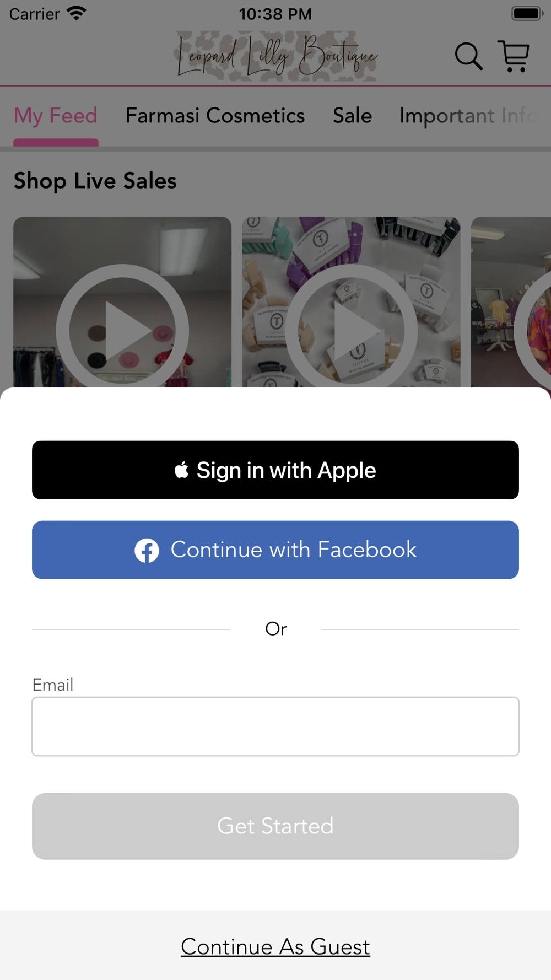The width and height of the screenshot is (551, 980).
Task: Select the Sale tab
Action: click(352, 116)
